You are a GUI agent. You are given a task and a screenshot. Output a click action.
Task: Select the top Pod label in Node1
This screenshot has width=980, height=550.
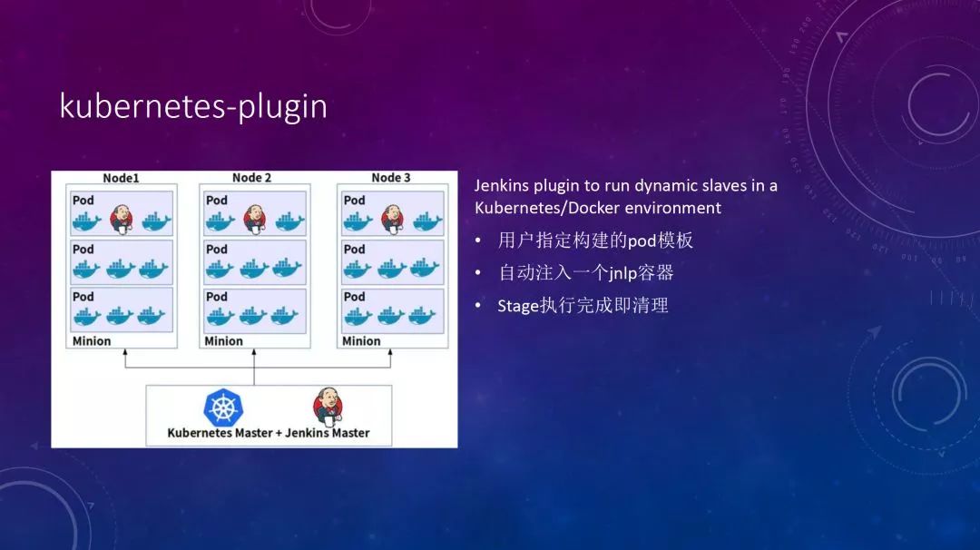83,201
